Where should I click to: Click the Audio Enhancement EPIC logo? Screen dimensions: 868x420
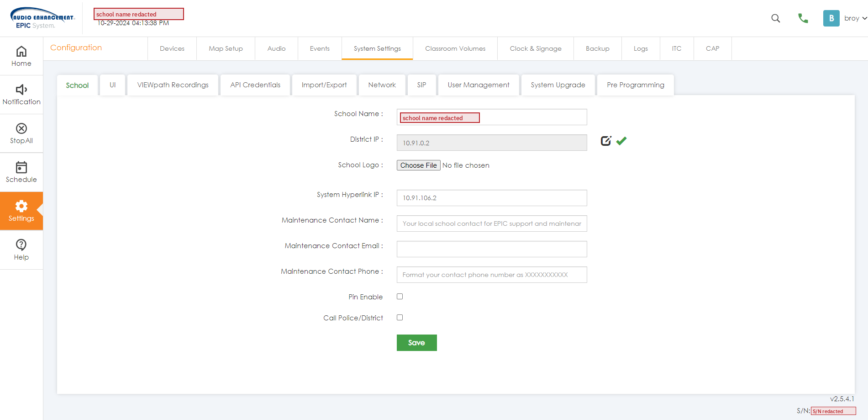pos(42,18)
